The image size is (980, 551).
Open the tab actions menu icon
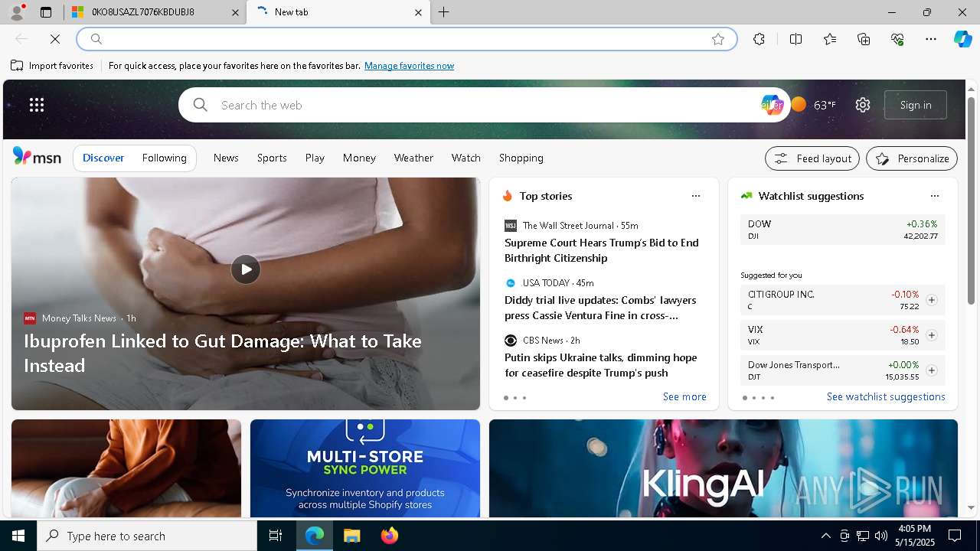click(46, 12)
